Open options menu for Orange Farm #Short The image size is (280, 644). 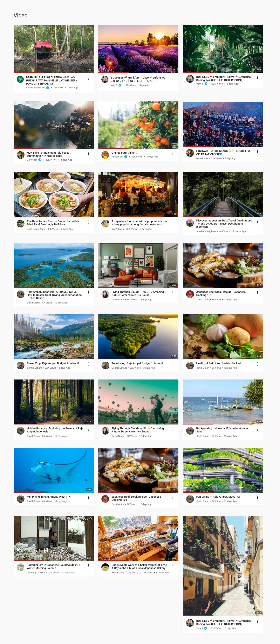point(173,153)
